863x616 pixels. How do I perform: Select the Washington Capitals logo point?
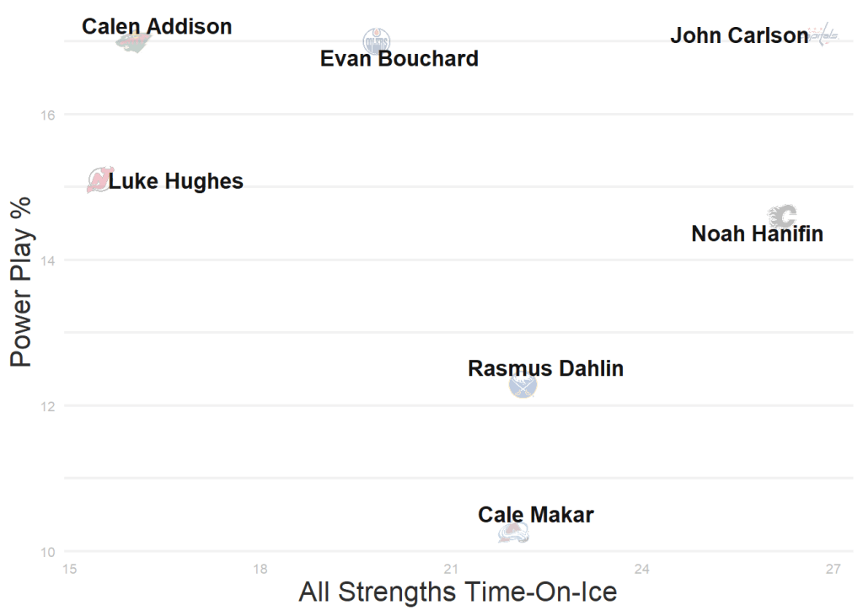coord(823,35)
